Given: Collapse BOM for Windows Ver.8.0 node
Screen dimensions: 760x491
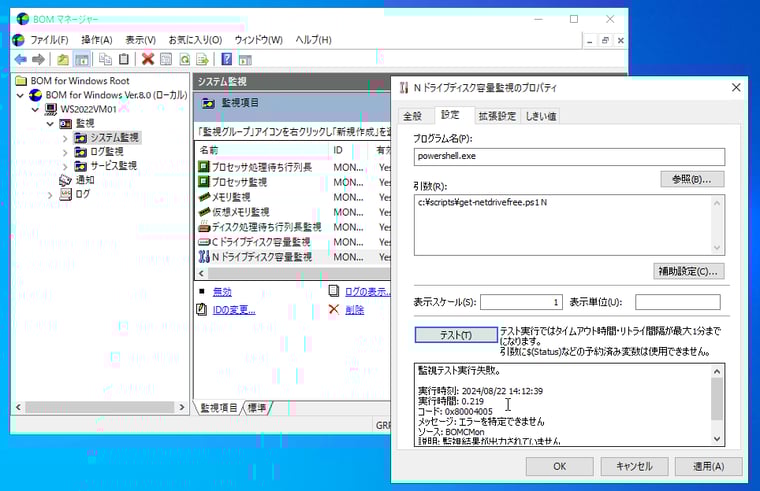Looking at the screenshot, I should pos(20,95).
